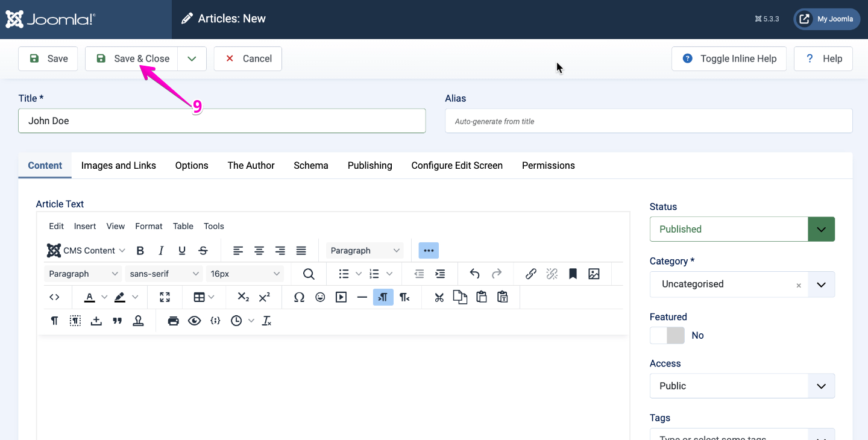Image resolution: width=868 pixels, height=440 pixels.
Task: Open the Insert menu in the editor
Action: coord(85,226)
